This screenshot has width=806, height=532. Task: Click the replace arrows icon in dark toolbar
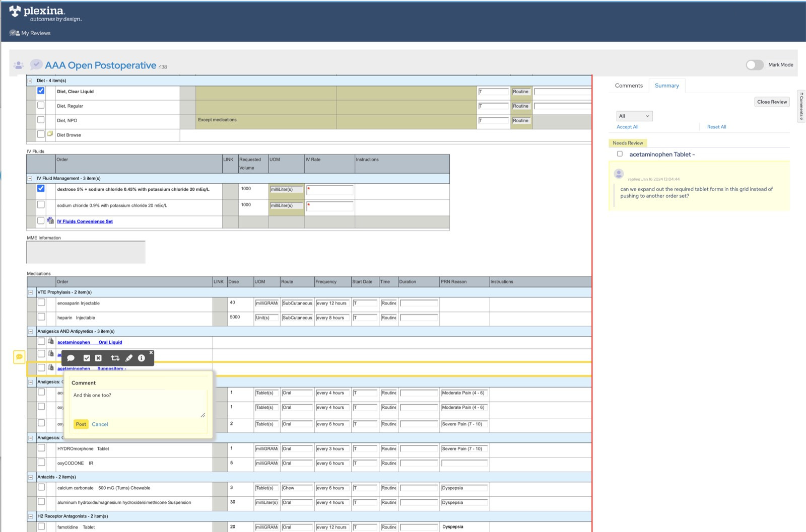tap(115, 358)
